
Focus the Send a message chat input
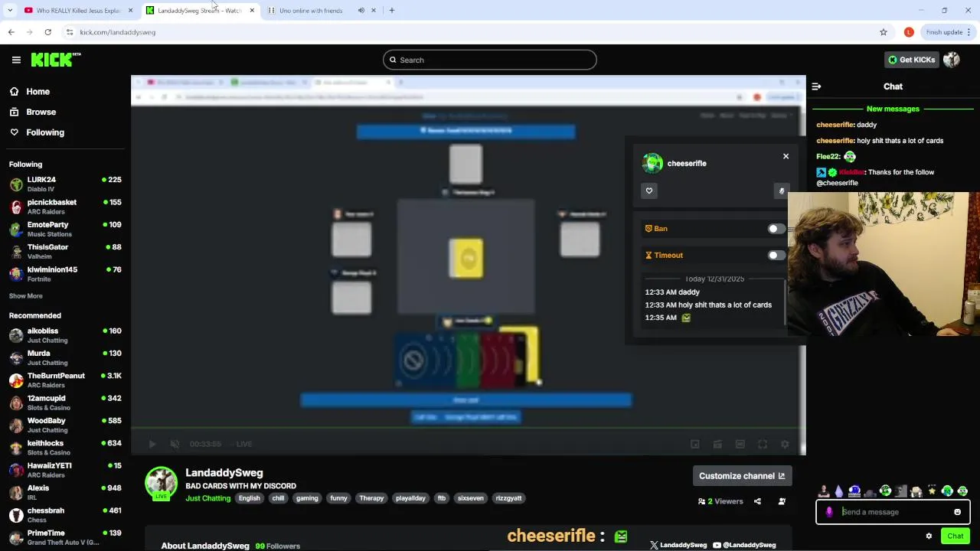(894, 512)
